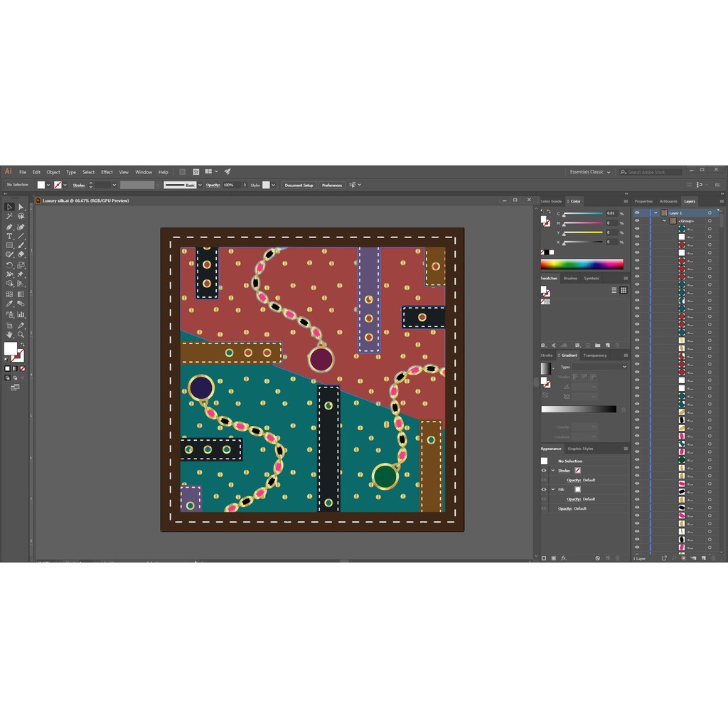
Task: Click the Search Adobe Stock field
Action: (653, 172)
